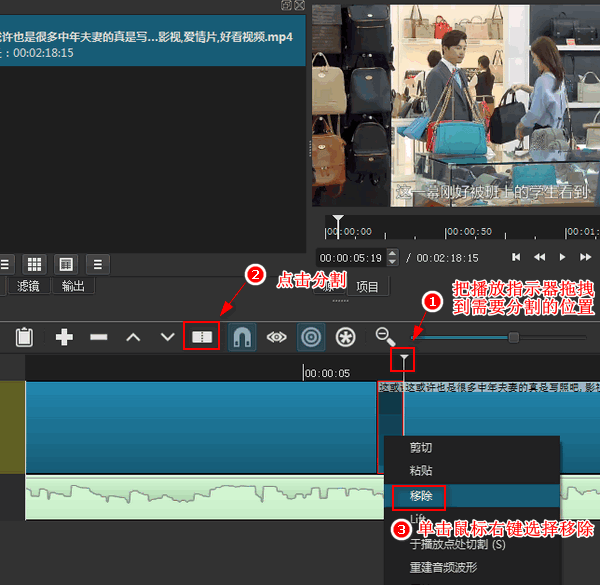Image resolution: width=600 pixels, height=585 pixels.
Task: Decrease timecode with stepper down arrow
Action: pos(392,261)
